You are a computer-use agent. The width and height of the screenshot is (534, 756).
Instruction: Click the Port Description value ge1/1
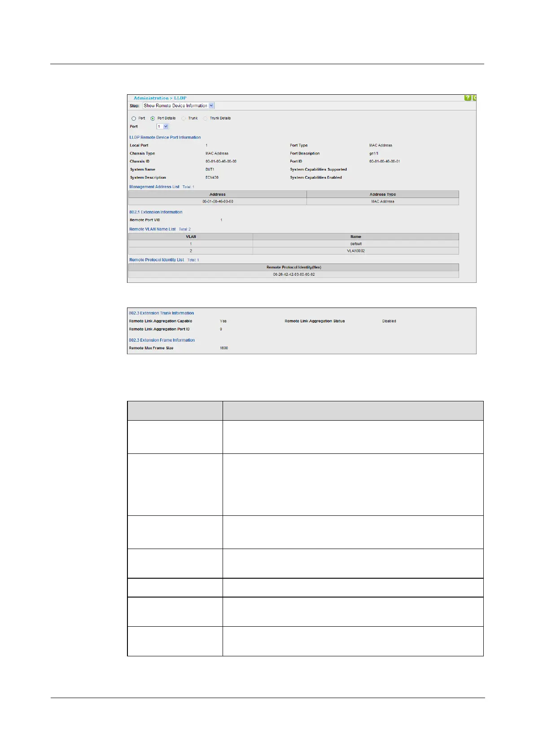pos(374,154)
